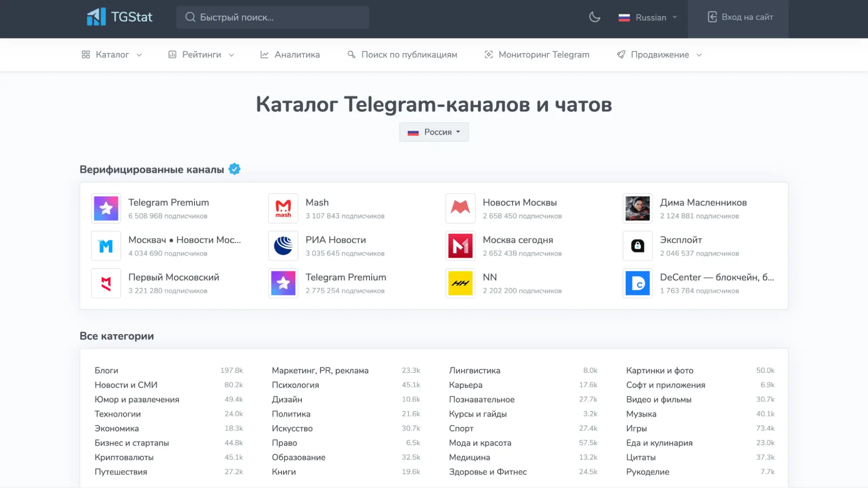Image resolution: width=868 pixels, height=488 pixels.
Task: Open the Игры category
Action: pyautogui.click(x=637, y=428)
